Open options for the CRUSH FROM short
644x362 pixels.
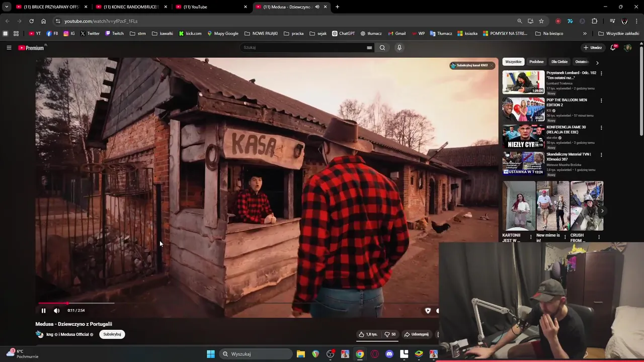pyautogui.click(x=599, y=237)
